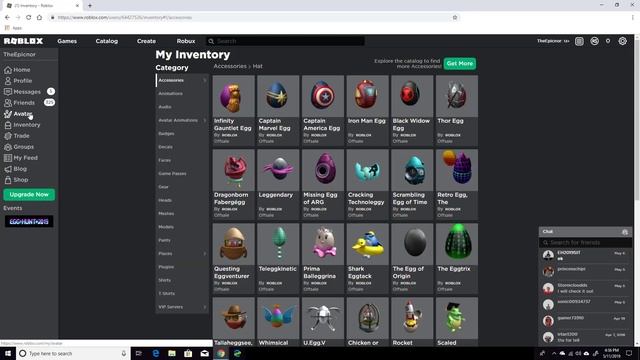Click the Robux currency icon in navbar
Screen dimensions: 640x360
(x=594, y=41)
